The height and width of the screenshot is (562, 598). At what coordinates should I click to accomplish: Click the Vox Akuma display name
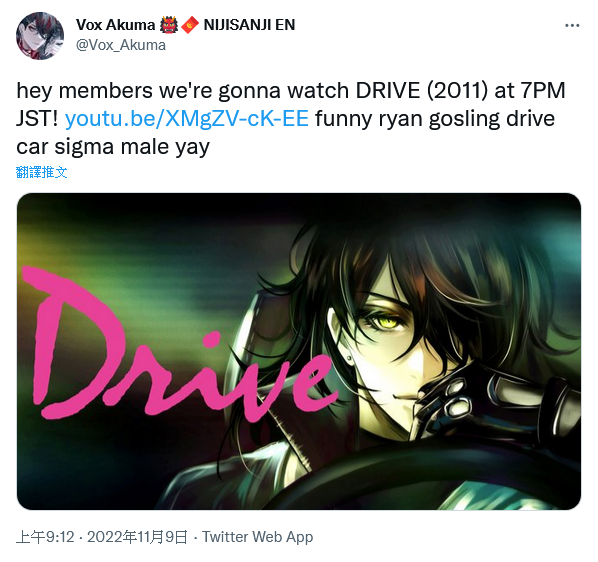(x=115, y=25)
